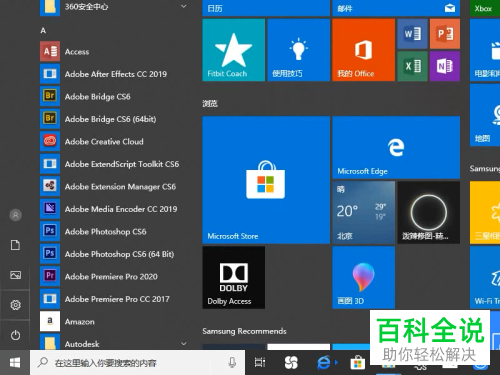Click the taskbar search box
Image resolution: width=500 pixels, height=375 pixels.
tap(137, 363)
